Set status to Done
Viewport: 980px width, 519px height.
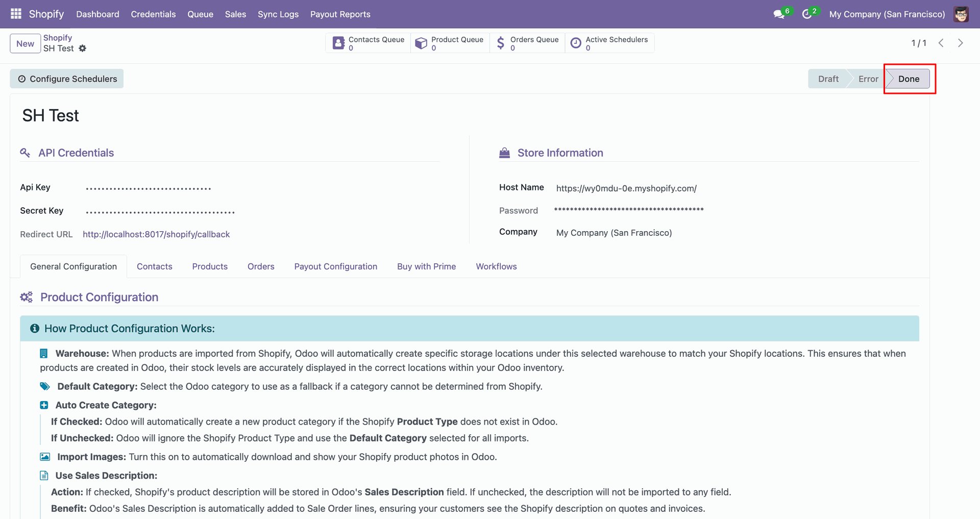909,79
